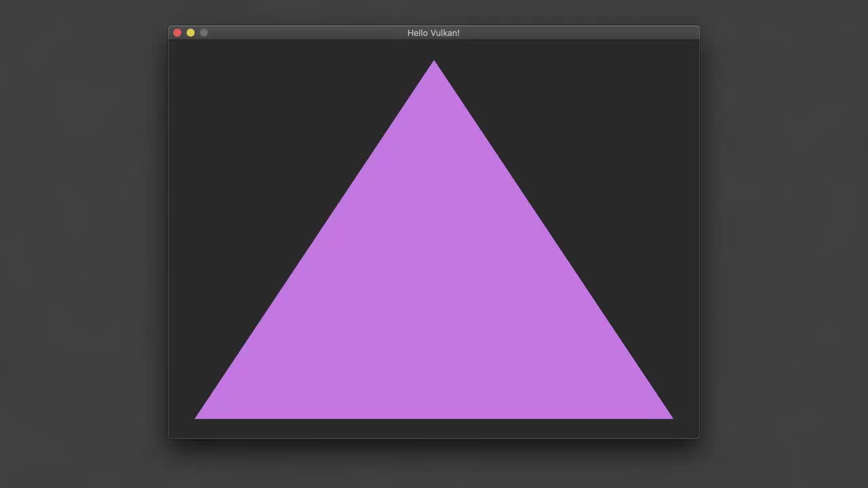Minimize the Hello Vulkan! window
The image size is (868, 488).
tap(191, 33)
